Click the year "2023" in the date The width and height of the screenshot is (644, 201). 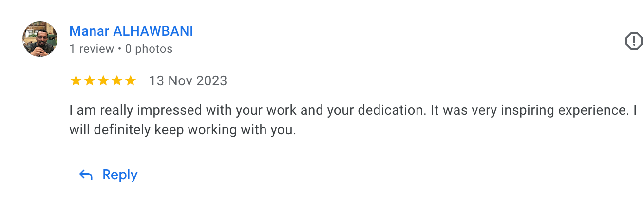(x=211, y=80)
